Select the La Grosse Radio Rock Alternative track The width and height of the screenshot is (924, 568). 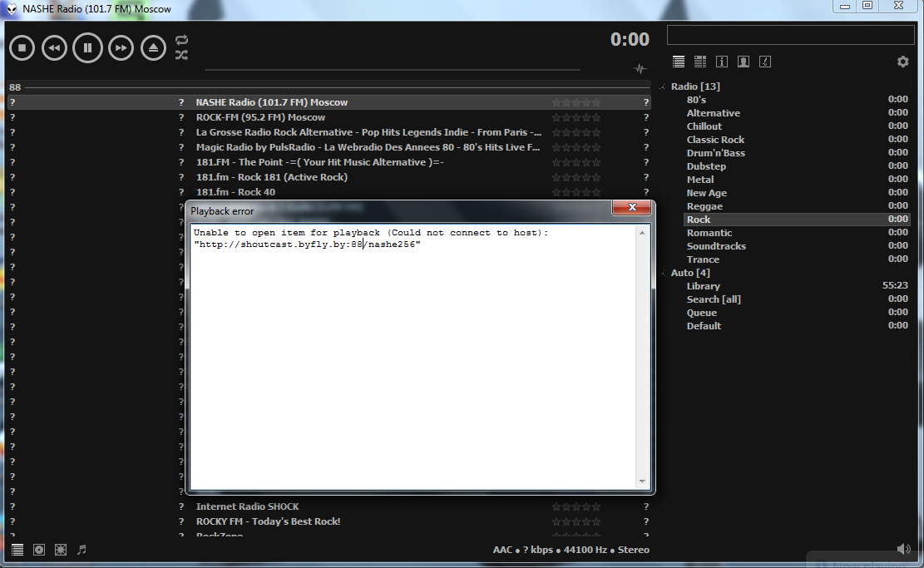point(329,132)
